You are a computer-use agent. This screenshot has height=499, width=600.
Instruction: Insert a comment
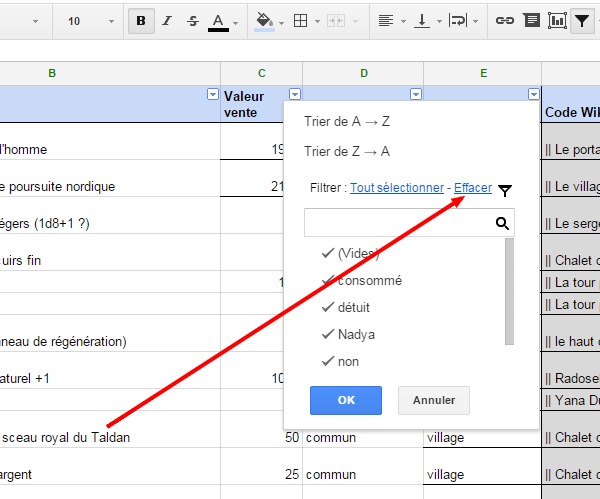531,20
